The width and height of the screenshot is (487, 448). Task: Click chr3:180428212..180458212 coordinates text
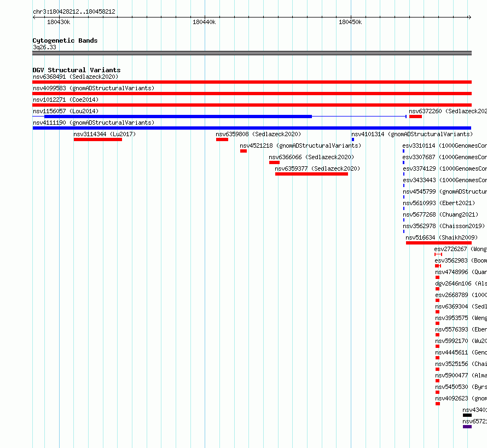pyautogui.click(x=74, y=11)
